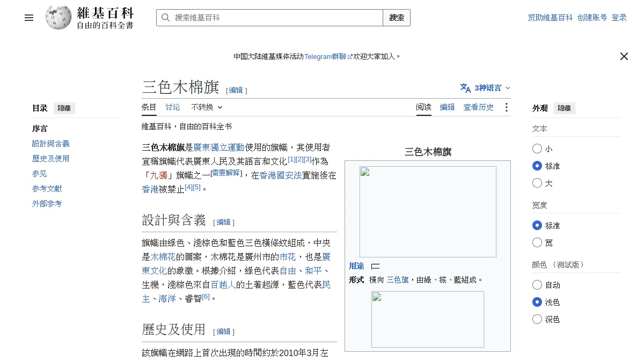Click the Wikipedia globe logo
The height and width of the screenshot is (362, 644).
click(58, 18)
